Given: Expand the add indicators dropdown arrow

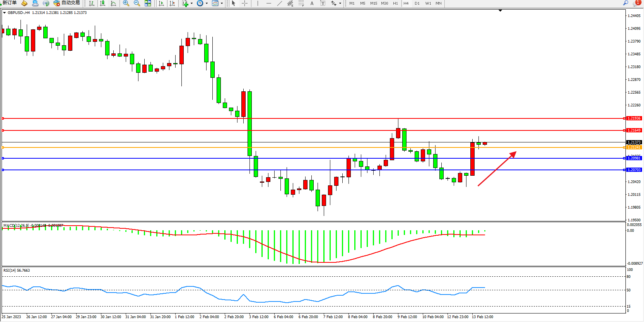Looking at the screenshot, I should [x=191, y=3].
